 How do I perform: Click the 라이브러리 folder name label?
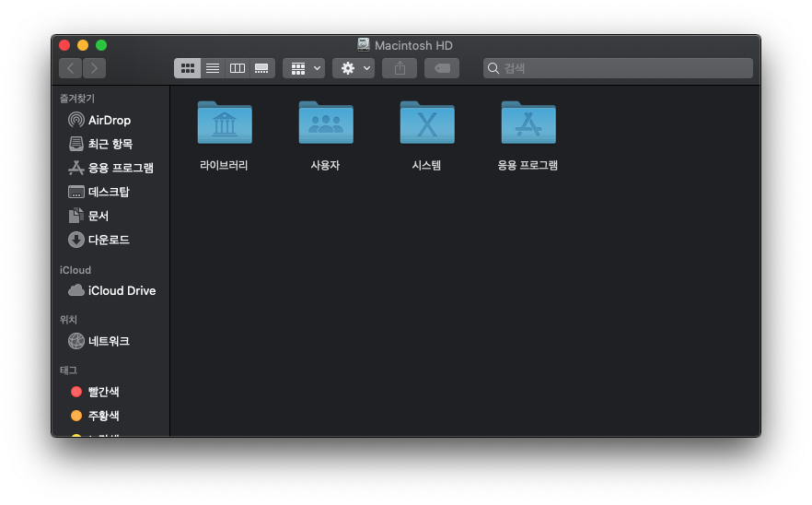pyautogui.click(x=224, y=165)
